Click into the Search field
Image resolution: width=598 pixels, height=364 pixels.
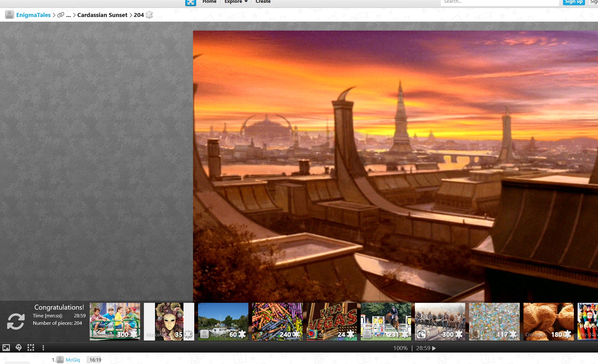(x=500, y=2)
